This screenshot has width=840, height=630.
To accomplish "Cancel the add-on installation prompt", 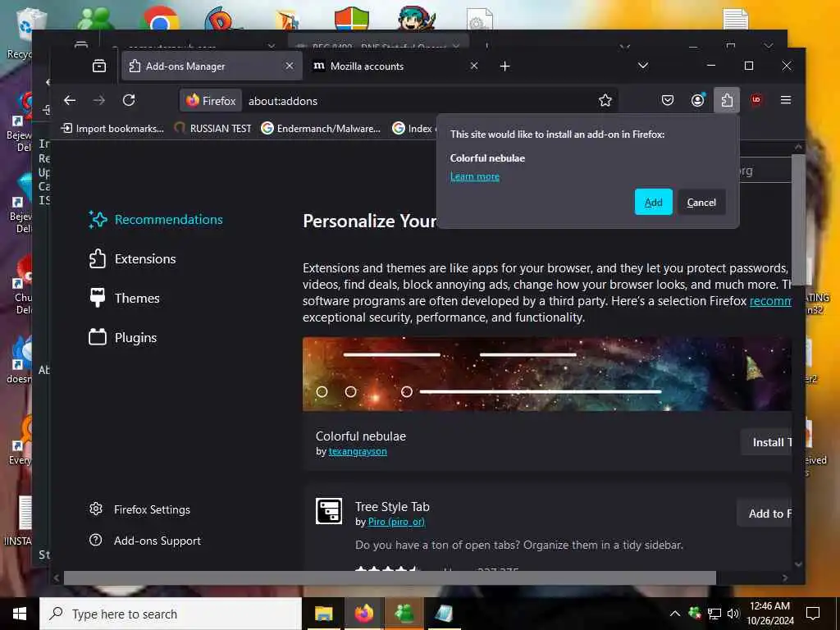I will [x=701, y=202].
